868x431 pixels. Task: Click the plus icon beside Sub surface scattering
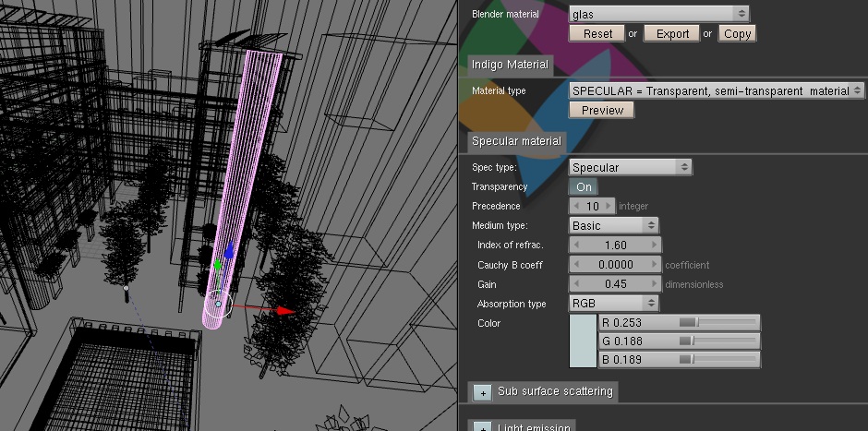coord(482,392)
